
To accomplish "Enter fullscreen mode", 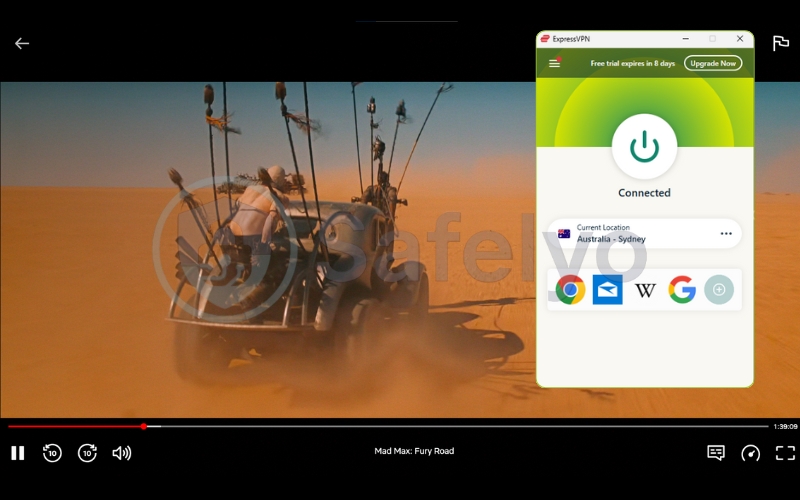I will point(785,453).
